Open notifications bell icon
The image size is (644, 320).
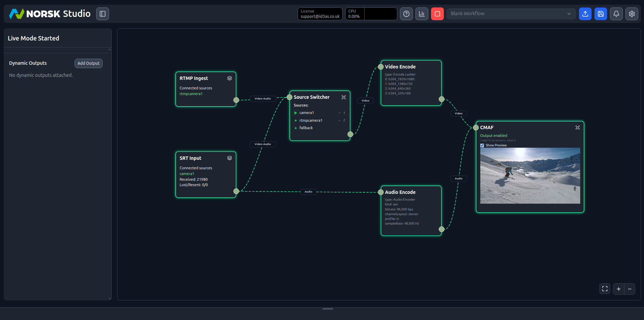tap(616, 14)
